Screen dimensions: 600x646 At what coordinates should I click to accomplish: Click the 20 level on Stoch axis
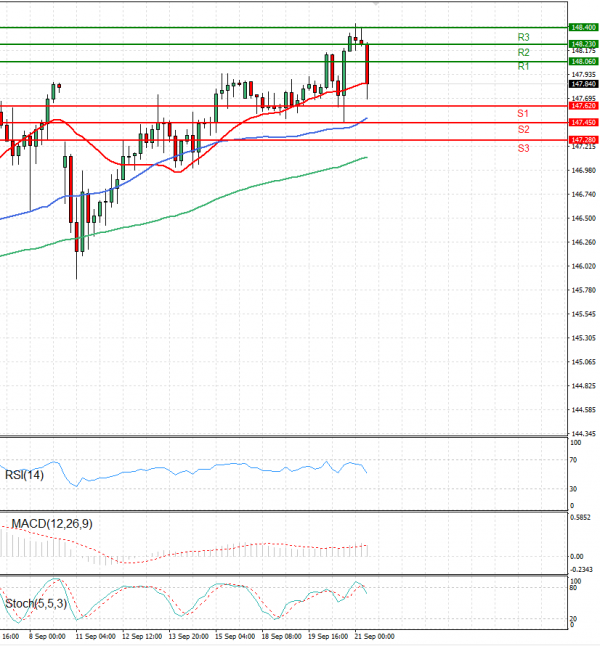pyautogui.click(x=573, y=619)
